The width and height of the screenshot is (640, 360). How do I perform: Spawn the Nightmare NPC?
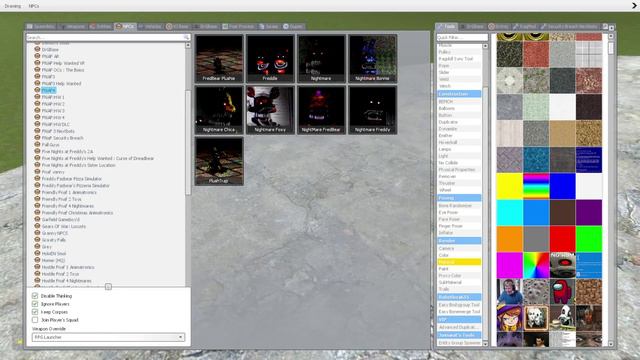tap(321, 58)
